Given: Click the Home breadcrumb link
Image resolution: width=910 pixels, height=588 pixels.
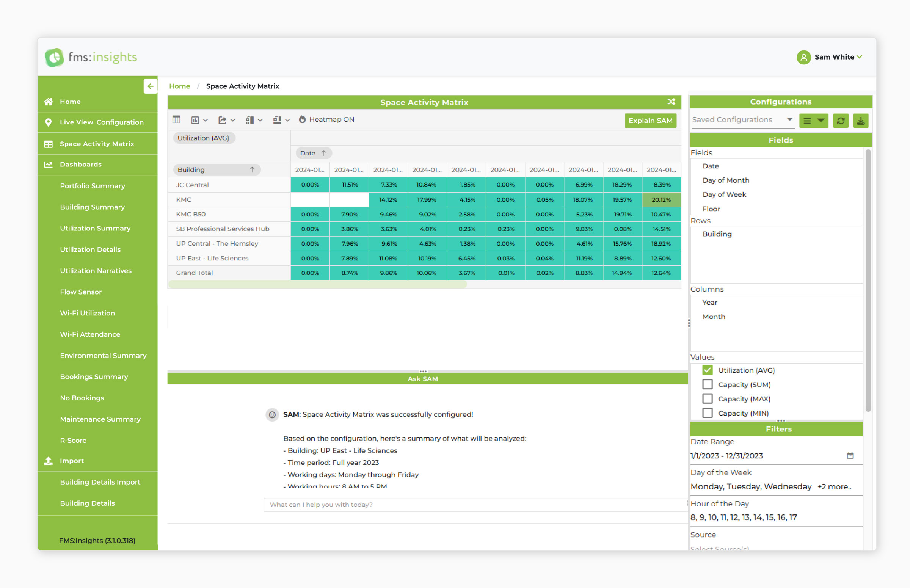Looking at the screenshot, I should pos(179,86).
